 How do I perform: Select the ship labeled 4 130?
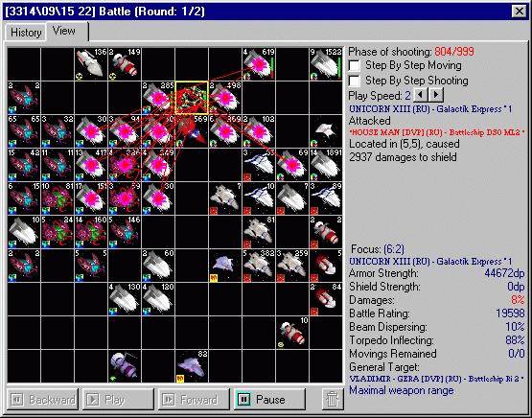click(x=125, y=299)
